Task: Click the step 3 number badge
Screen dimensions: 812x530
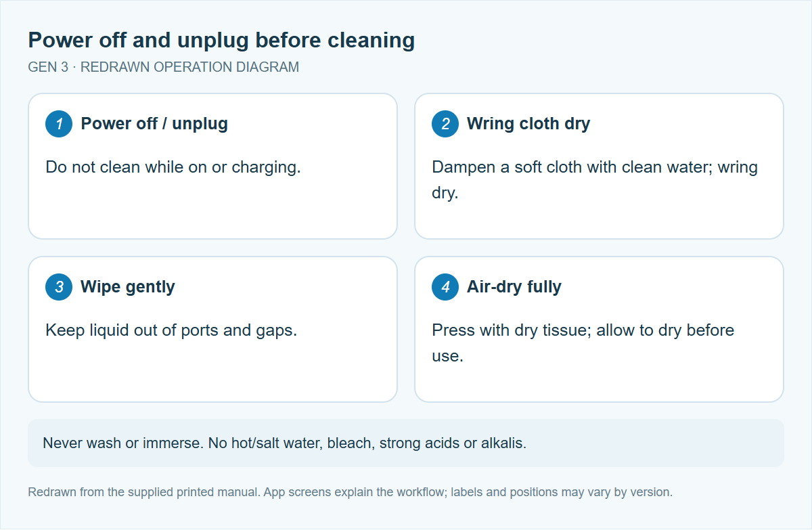Action: [x=59, y=287]
